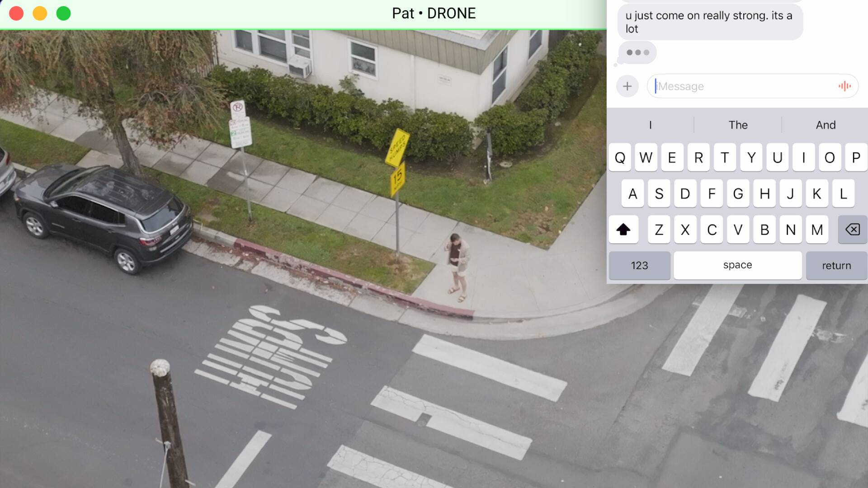The width and height of the screenshot is (868, 488).
Task: Click the yellow minimize window button
Action: 40,14
